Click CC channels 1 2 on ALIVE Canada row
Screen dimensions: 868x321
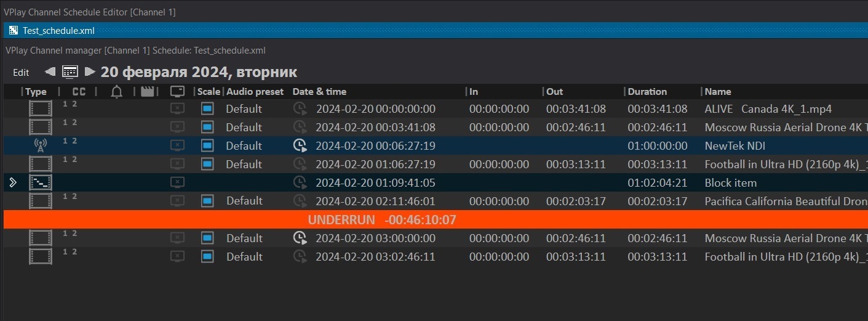tap(70, 104)
